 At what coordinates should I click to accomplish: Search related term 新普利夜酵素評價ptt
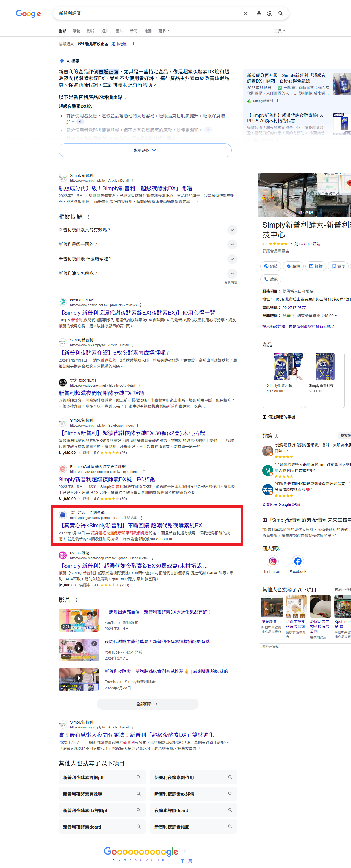102,777
